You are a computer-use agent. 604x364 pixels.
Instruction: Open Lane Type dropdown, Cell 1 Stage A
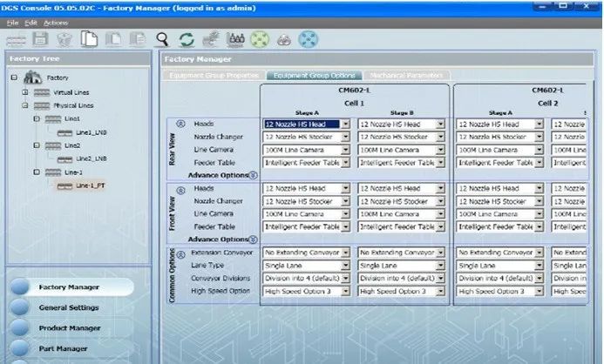tap(345, 266)
